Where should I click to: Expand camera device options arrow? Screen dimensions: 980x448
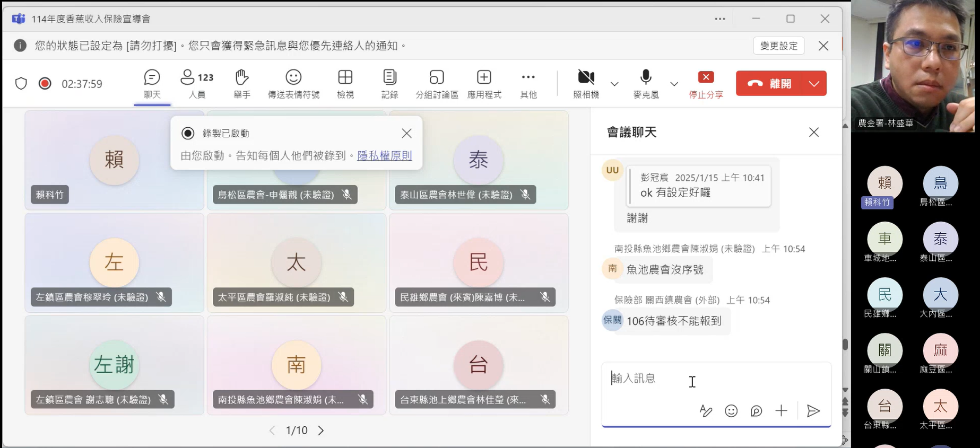click(x=614, y=84)
